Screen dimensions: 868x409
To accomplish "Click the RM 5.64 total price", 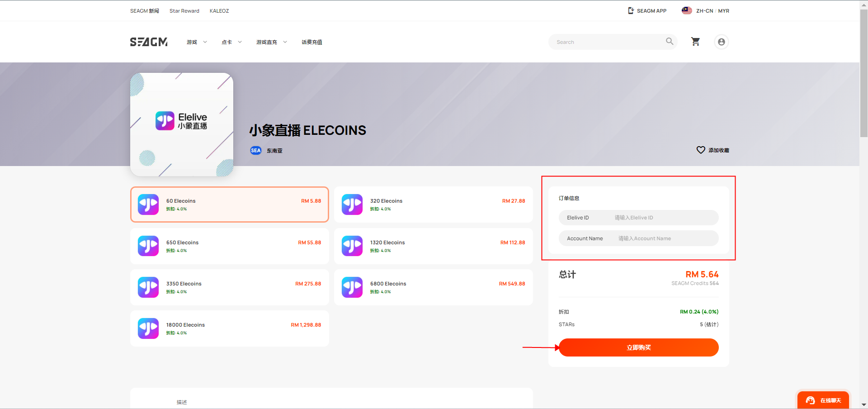I will 702,274.
